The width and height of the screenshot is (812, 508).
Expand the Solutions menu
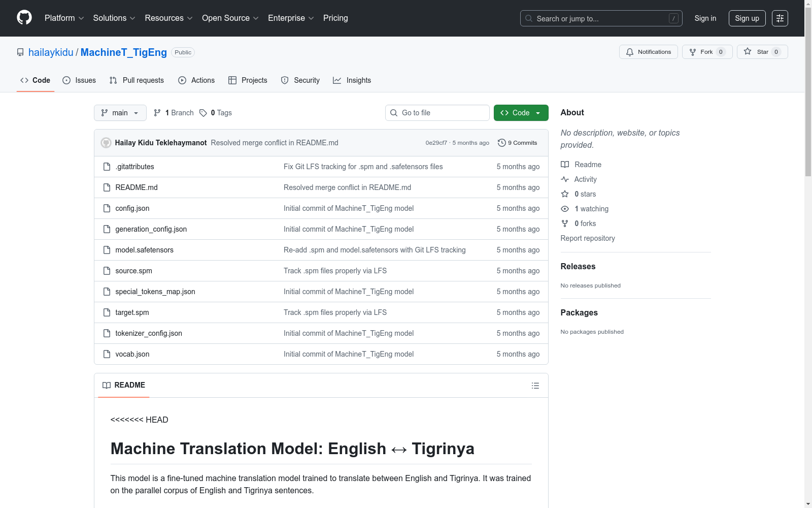[114, 18]
